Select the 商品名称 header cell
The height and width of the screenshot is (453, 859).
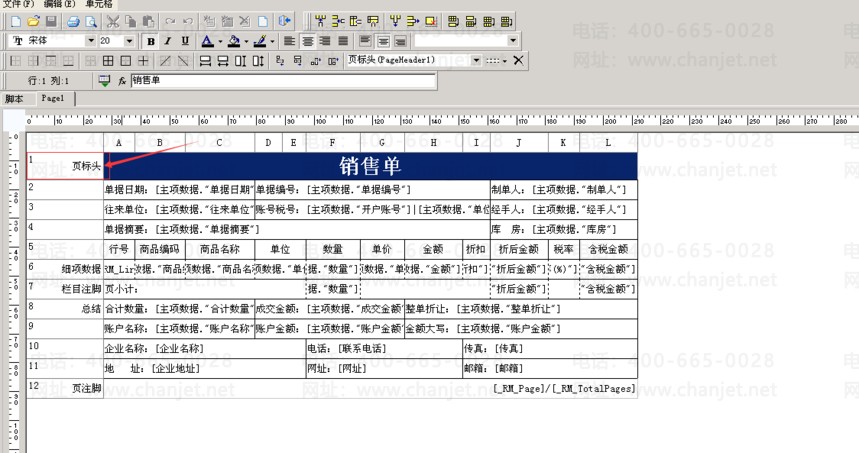tap(220, 249)
